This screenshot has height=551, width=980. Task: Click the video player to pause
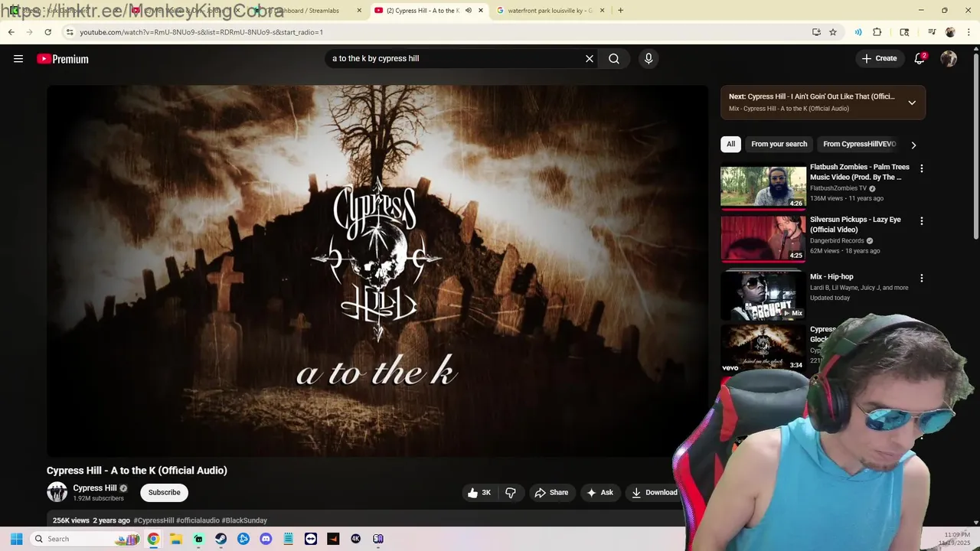click(377, 270)
